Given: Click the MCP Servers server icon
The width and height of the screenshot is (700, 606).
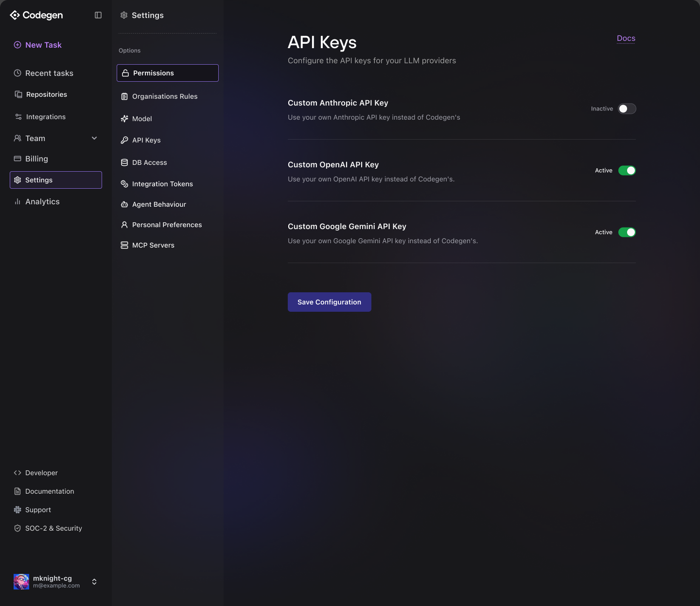Looking at the screenshot, I should pos(124,245).
